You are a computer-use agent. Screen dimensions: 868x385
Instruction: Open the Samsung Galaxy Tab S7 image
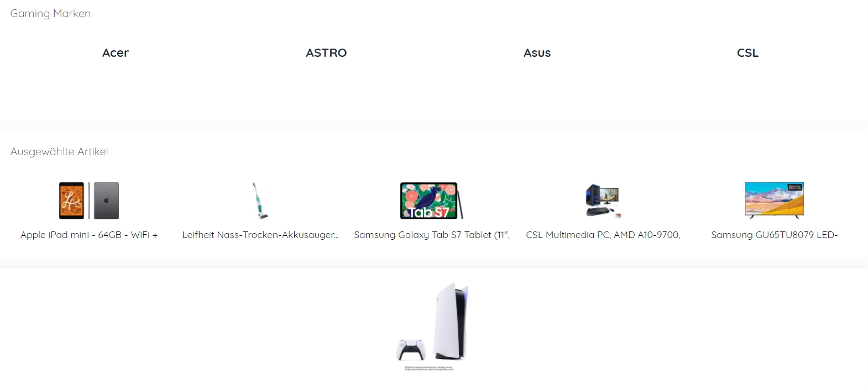point(432,201)
